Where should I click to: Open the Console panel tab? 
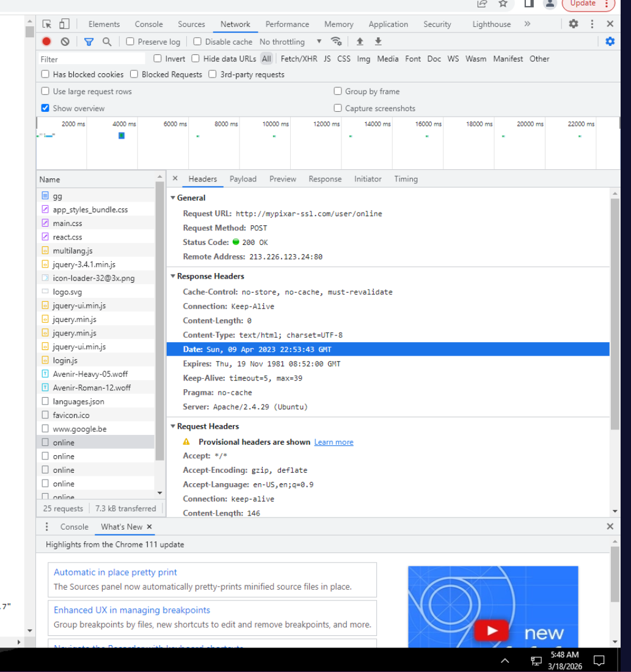(x=148, y=24)
